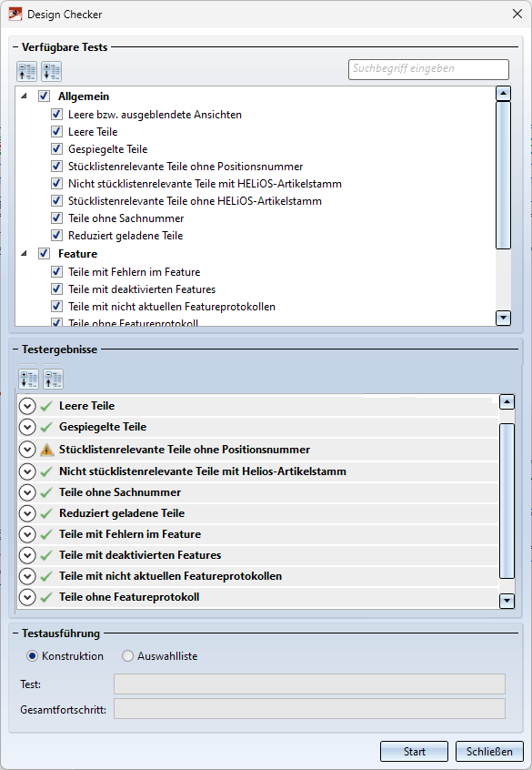Collapse the Allgemein tree group

click(x=24, y=96)
